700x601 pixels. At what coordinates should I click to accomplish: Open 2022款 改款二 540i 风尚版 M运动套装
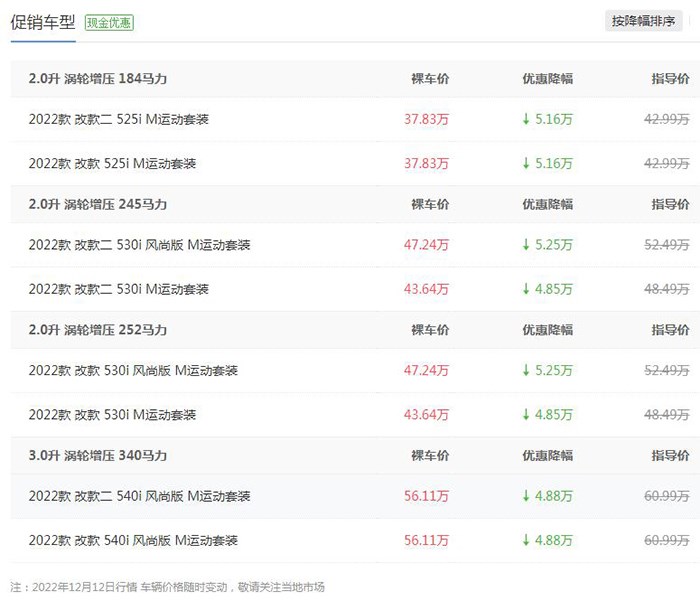[x=139, y=496]
